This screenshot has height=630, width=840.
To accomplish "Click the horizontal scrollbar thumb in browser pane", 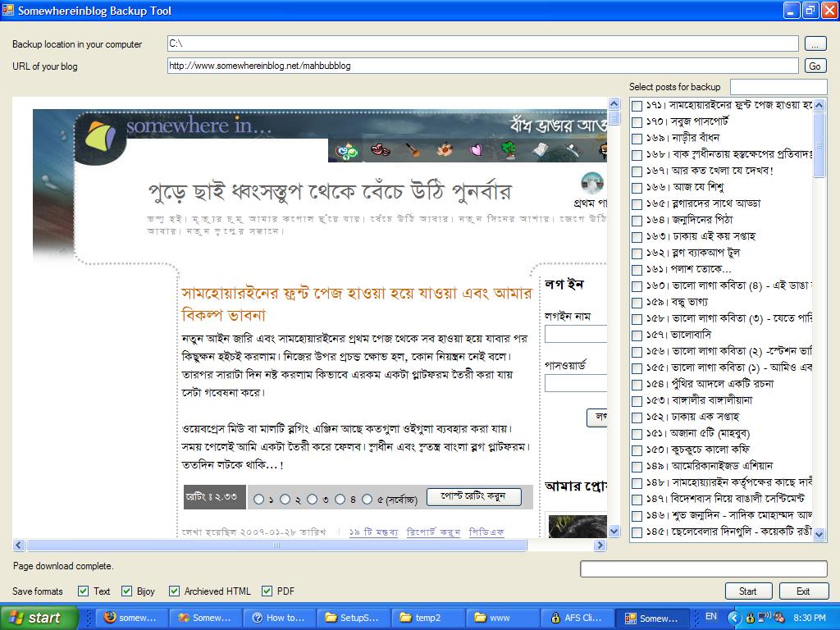I will pos(276,546).
